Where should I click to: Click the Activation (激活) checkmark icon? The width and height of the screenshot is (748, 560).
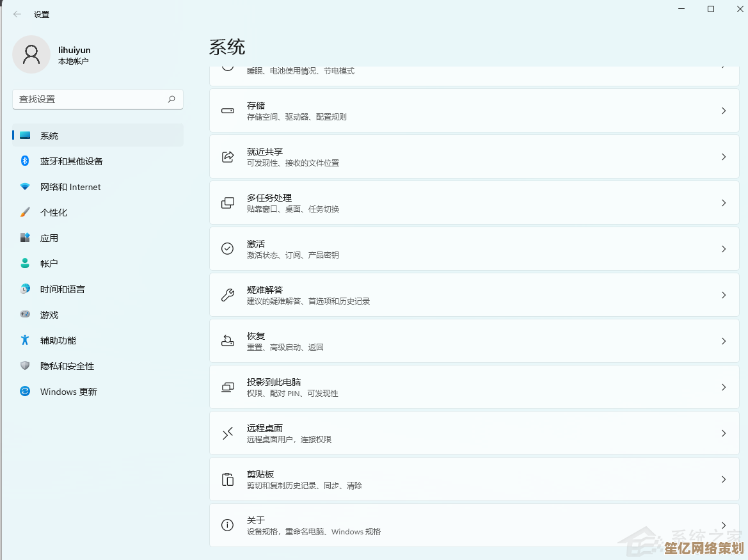pyautogui.click(x=228, y=249)
